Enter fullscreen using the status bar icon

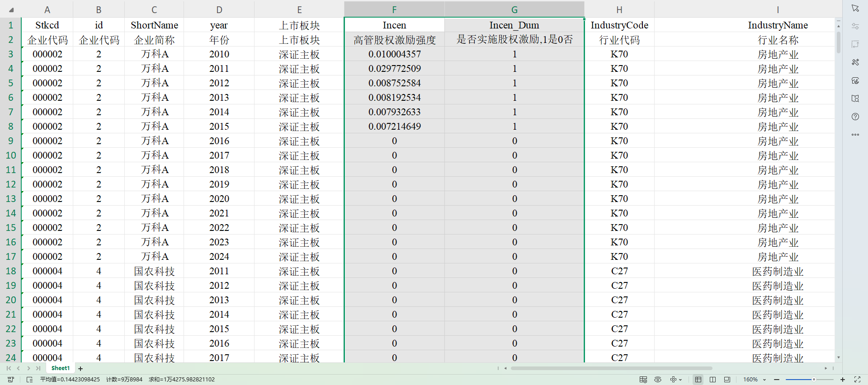857,380
